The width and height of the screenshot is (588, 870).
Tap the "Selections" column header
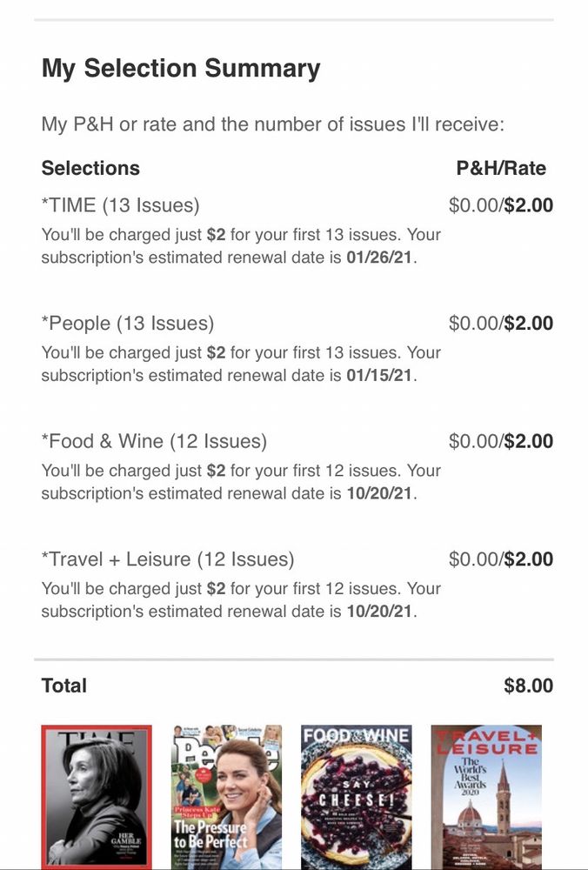(x=90, y=168)
